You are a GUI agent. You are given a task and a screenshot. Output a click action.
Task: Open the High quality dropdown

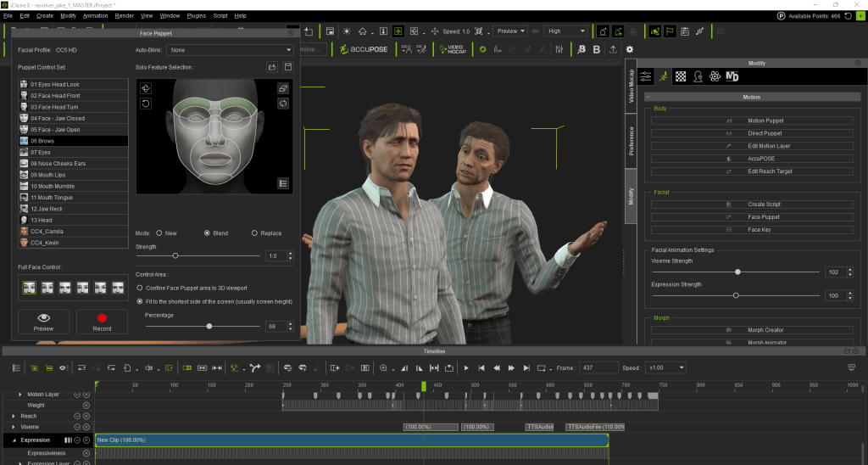click(x=565, y=31)
